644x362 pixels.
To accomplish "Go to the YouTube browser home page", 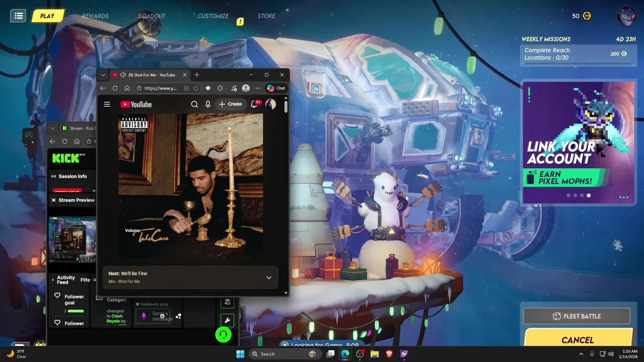I will coord(127,88).
